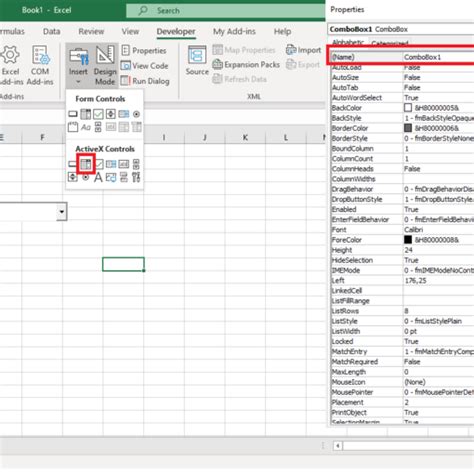Switch to Alphabetic properties tab
Image resolution: width=474 pixels, height=474 pixels.
tap(348, 42)
